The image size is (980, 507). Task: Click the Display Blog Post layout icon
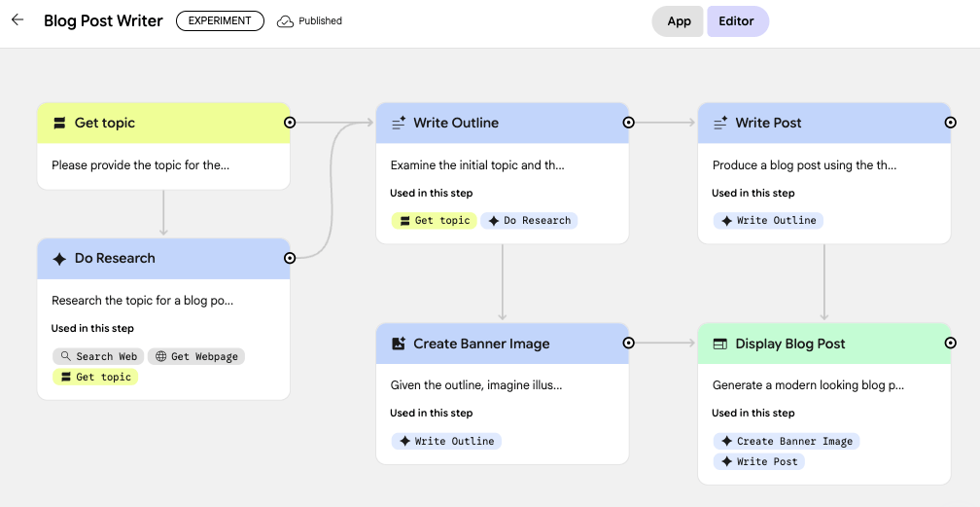coord(720,344)
